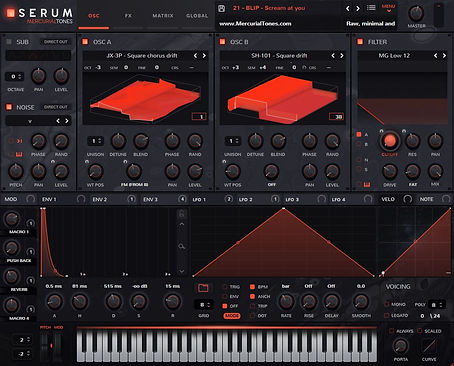This screenshot has height=366, width=454.
Task: Toggle the FILTER power switch
Action: (360, 42)
